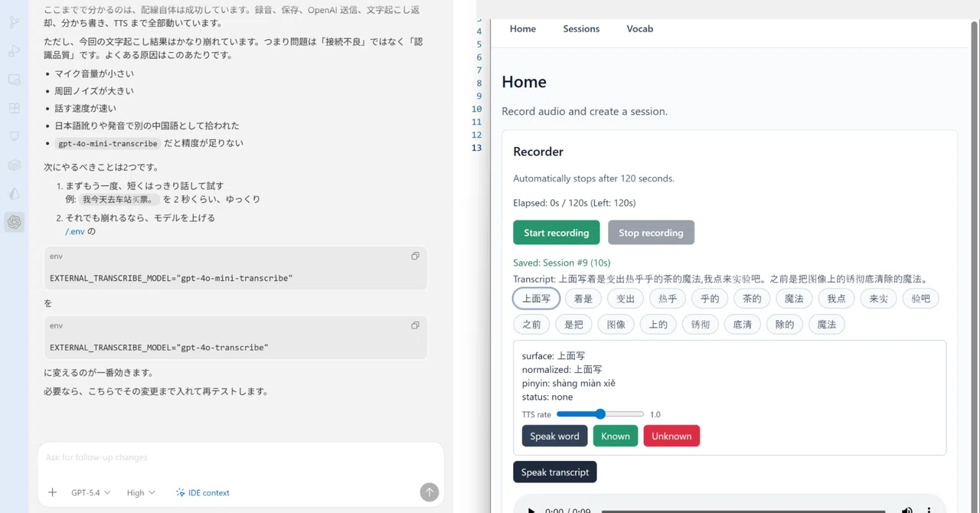Click the pinyin: shàng miàn xiě line

click(568, 383)
